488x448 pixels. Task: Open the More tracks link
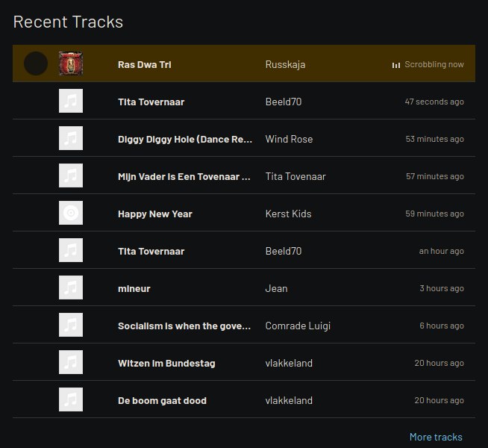coord(436,437)
